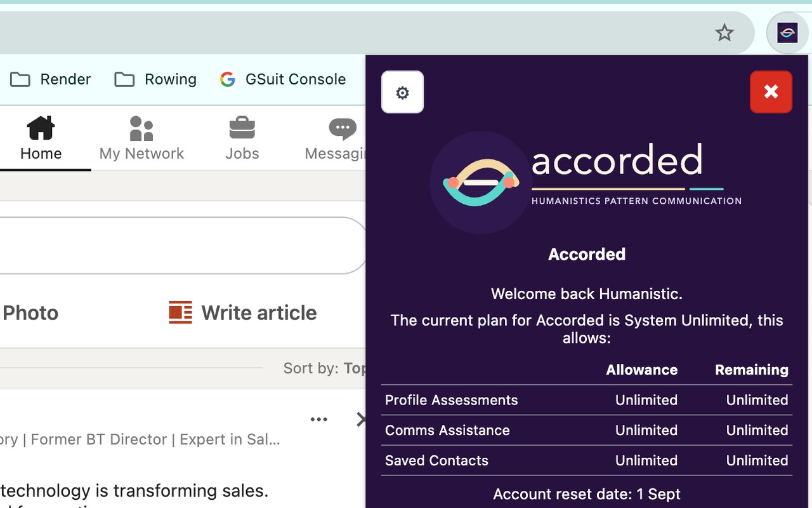Click the Accorded heading below the logo
This screenshot has width=812, height=508.
tap(587, 254)
